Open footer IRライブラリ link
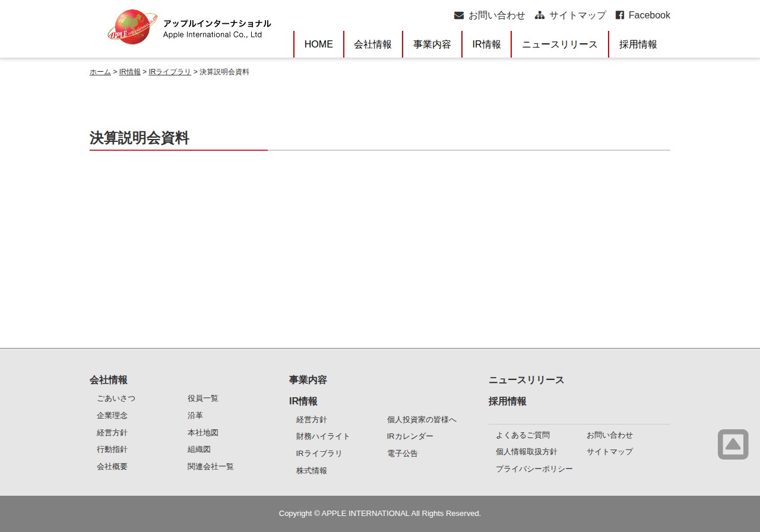 click(x=319, y=454)
